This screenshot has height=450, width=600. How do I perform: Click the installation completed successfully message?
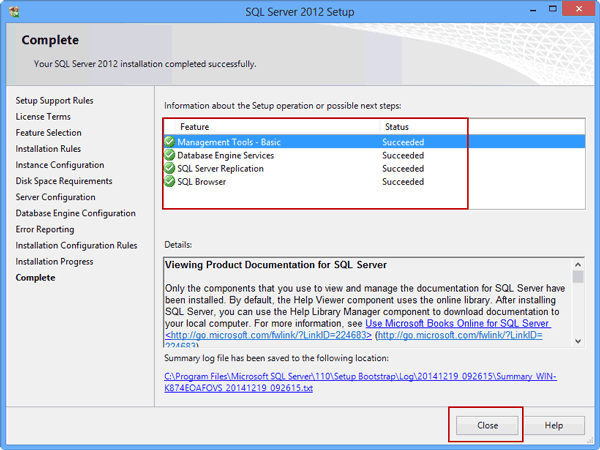click(x=145, y=64)
